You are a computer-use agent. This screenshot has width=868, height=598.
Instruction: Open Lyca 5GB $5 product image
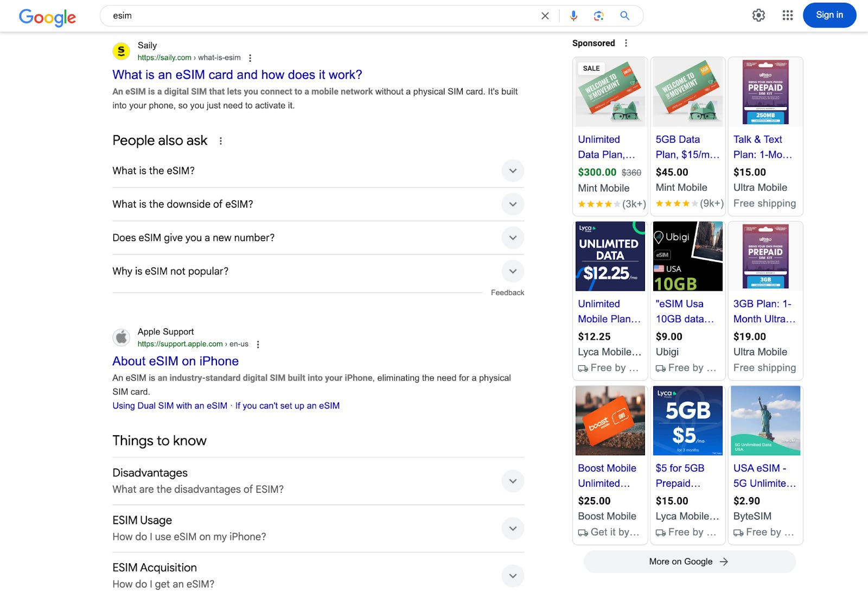688,421
